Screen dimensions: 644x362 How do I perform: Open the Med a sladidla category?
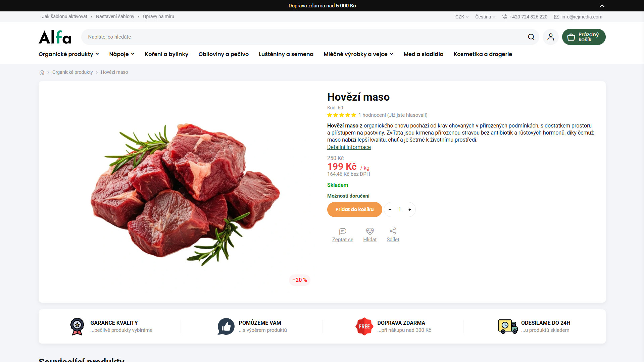point(424,54)
